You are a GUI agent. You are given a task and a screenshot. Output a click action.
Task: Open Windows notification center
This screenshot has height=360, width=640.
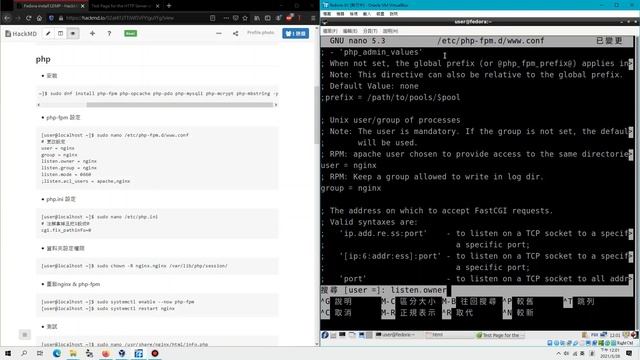(629, 353)
